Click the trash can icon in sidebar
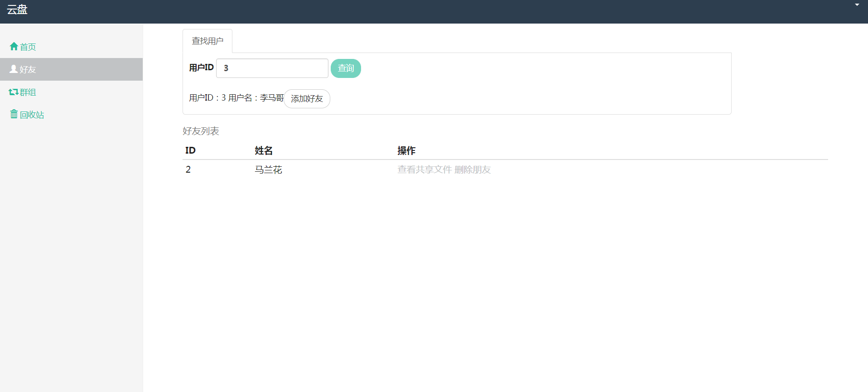Screen dimensions: 868x392 [14, 114]
